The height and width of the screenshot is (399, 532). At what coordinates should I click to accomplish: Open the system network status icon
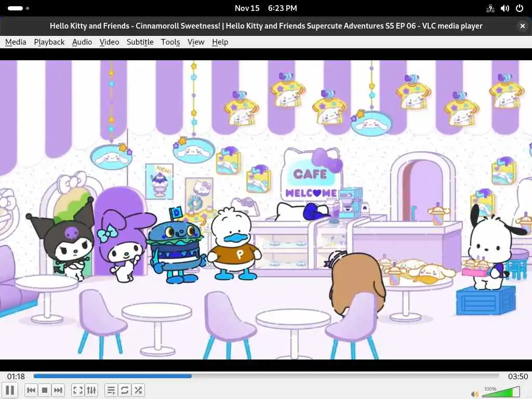(490, 8)
